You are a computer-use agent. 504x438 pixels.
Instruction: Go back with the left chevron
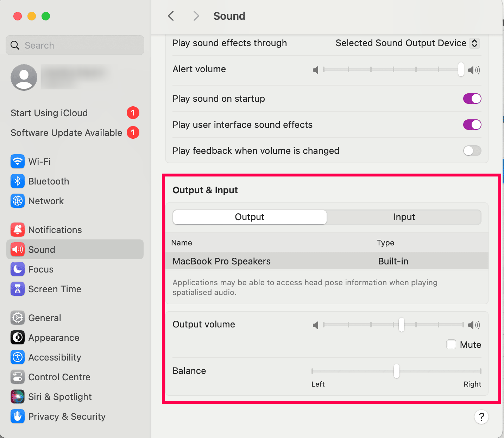coord(171,16)
